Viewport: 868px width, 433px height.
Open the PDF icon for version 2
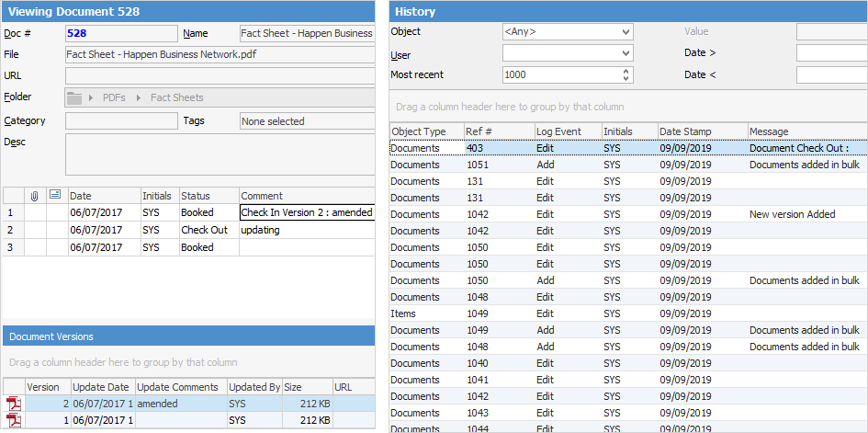[x=13, y=404]
